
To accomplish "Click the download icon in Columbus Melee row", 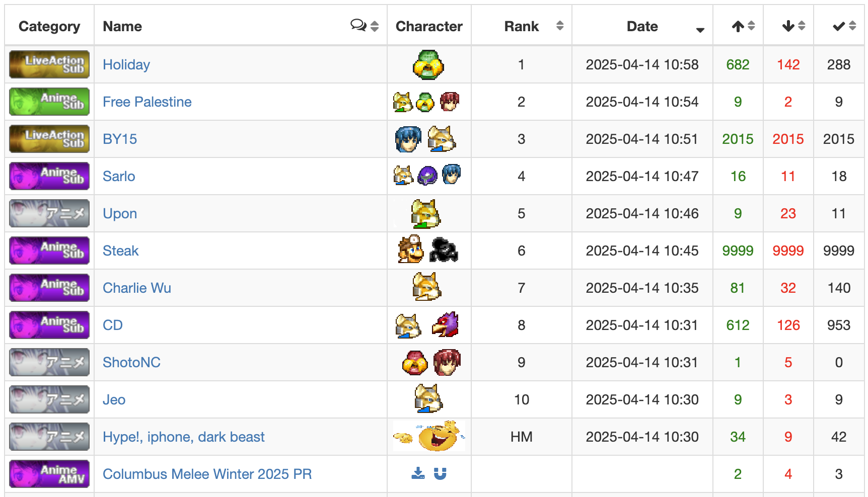I will (418, 473).
